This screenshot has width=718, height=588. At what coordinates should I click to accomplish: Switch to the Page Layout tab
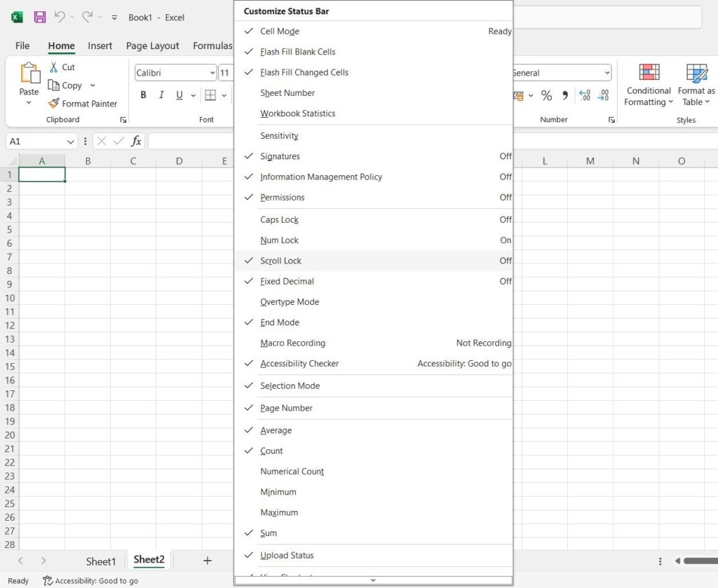click(152, 46)
